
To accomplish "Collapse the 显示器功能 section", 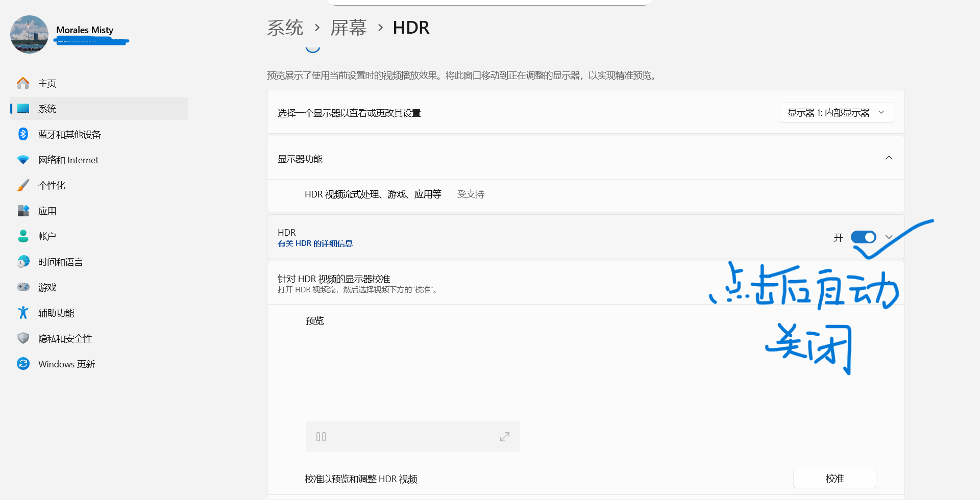I will tap(889, 158).
